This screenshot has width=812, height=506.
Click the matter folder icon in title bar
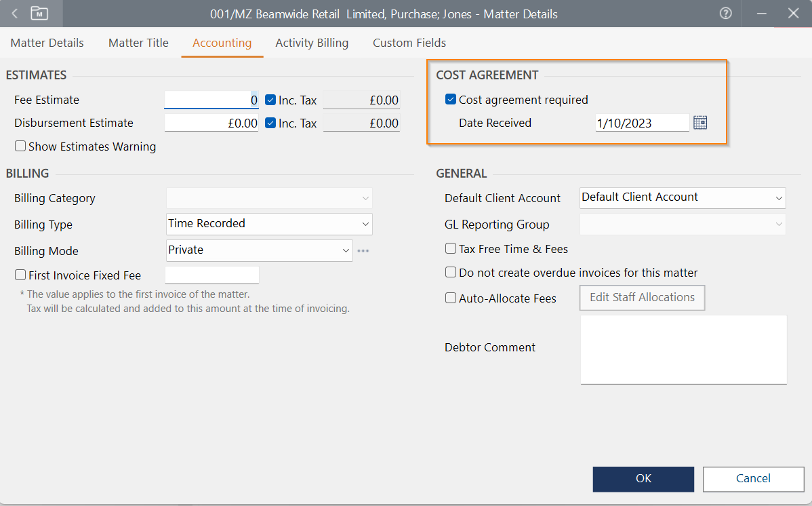click(x=40, y=14)
